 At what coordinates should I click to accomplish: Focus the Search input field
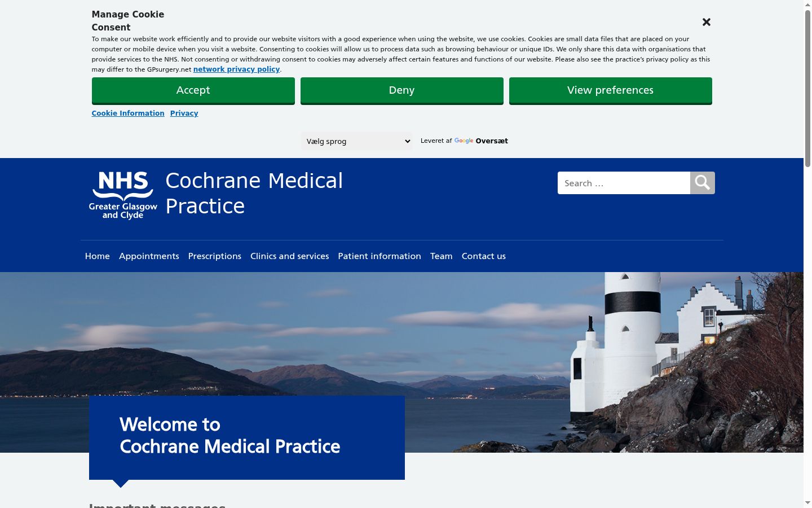[624, 183]
